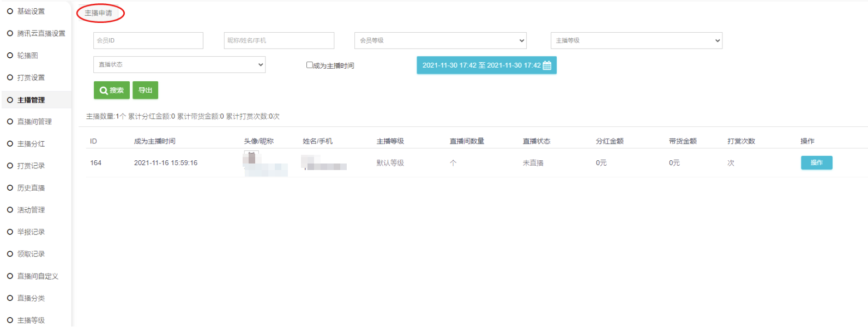
Task: Click the blue 操作 button for row 164
Action: pyautogui.click(x=816, y=162)
